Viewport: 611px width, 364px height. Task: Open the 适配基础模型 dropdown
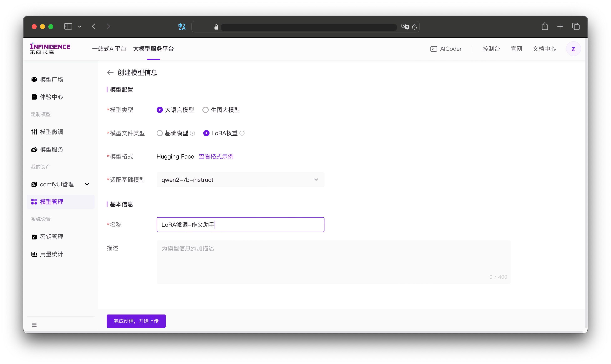tap(240, 180)
